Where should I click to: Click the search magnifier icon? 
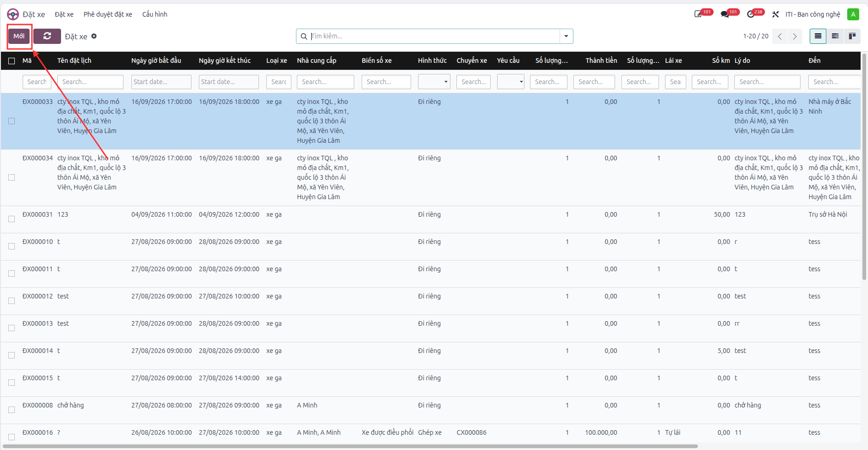(304, 36)
